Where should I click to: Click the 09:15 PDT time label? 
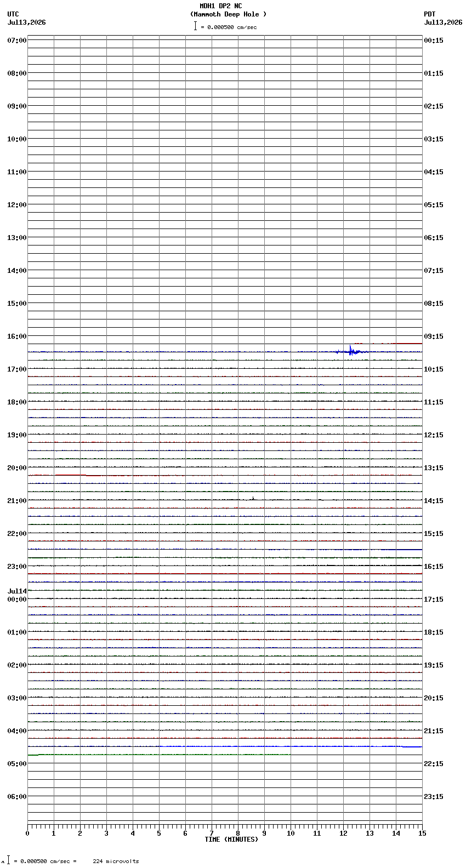tap(434, 336)
